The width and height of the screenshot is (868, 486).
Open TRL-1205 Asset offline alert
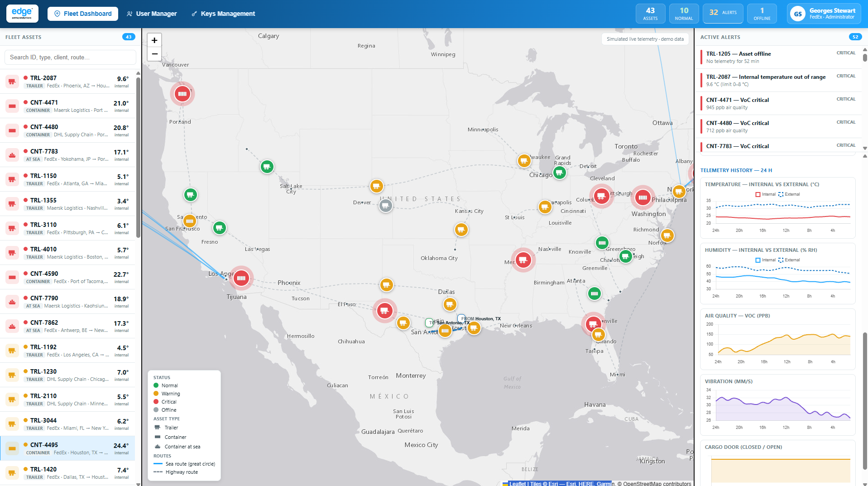[777, 57]
